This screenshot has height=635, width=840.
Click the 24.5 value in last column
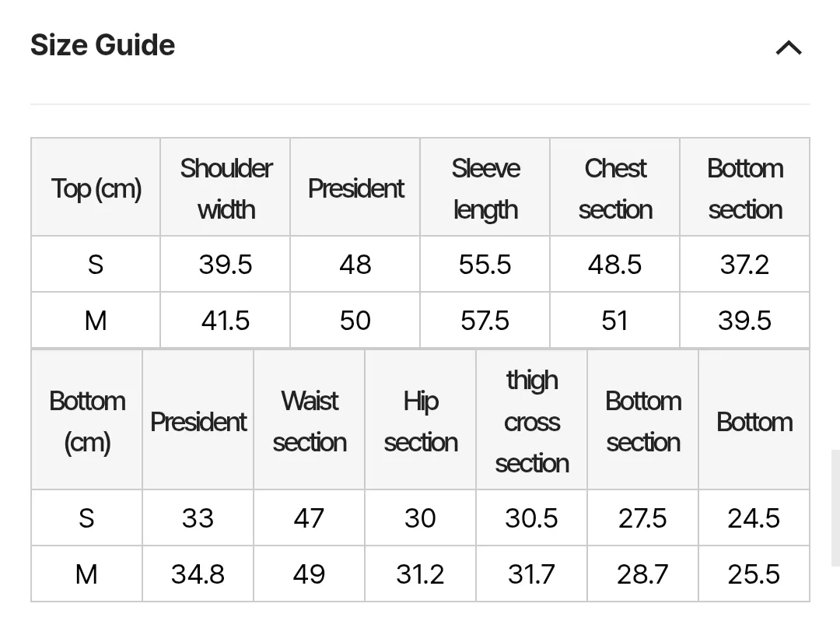(754, 518)
